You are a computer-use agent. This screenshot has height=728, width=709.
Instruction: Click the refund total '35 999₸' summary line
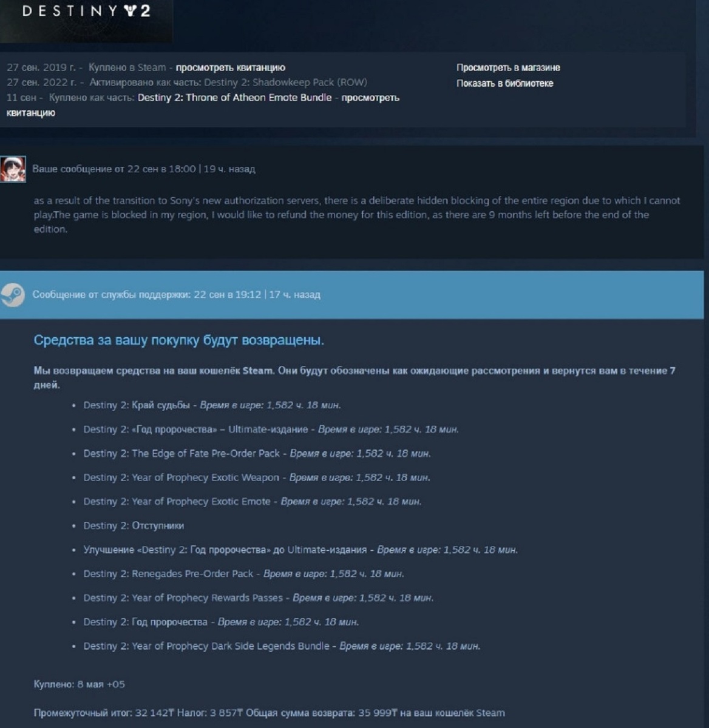[x=269, y=713]
